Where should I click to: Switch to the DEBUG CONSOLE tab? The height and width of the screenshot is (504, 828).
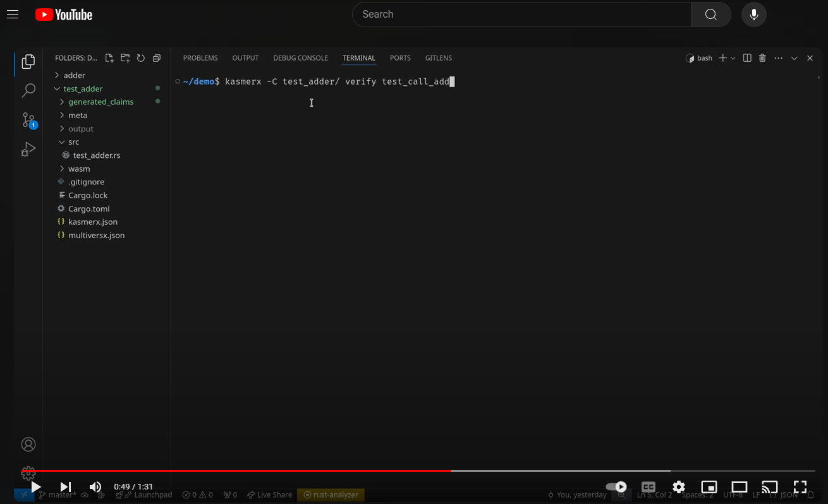[x=300, y=58]
